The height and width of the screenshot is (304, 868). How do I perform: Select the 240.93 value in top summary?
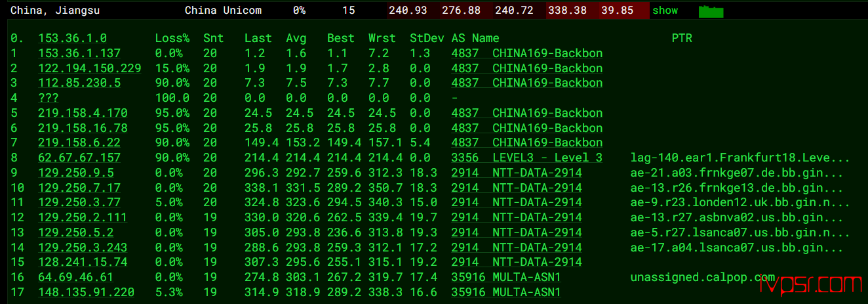tap(408, 11)
